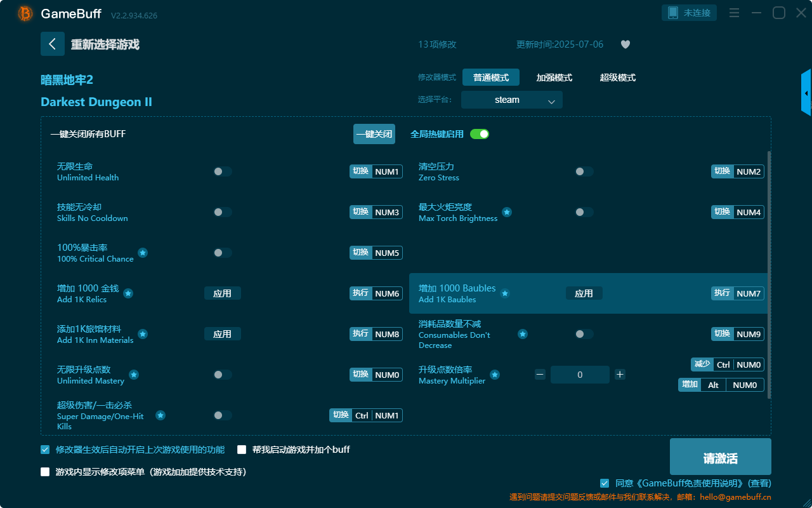Turn on Skills No Cooldown

pos(223,212)
